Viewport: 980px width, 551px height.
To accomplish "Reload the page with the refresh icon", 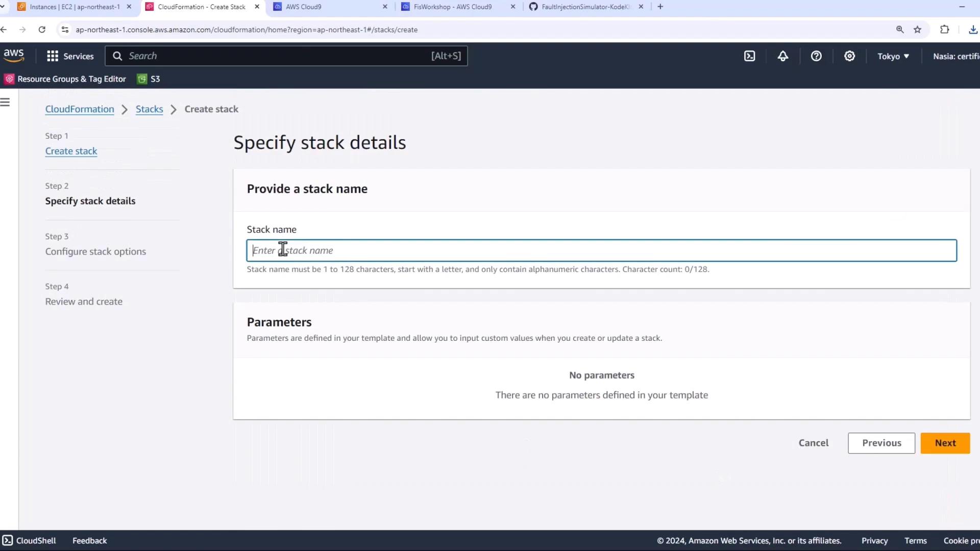I will pos(42,30).
